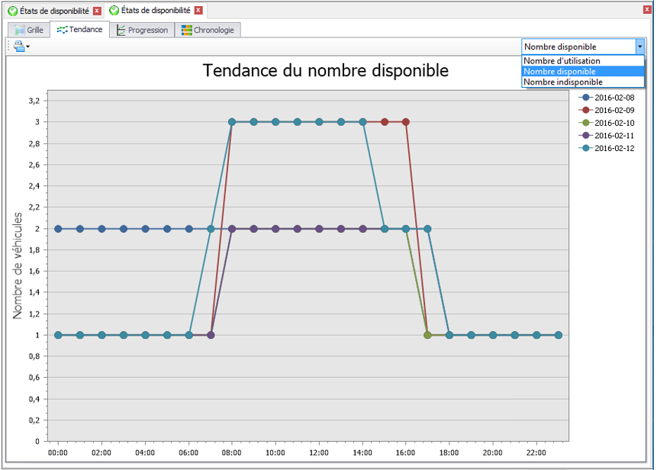Choose Nombre indisponible from the list
Screen dimensions: 656x470
tap(562, 82)
